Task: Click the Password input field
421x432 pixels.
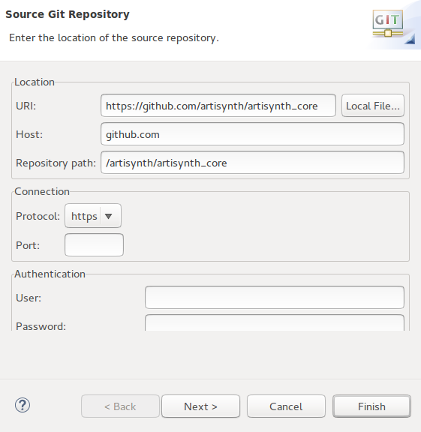Action: click(x=275, y=323)
